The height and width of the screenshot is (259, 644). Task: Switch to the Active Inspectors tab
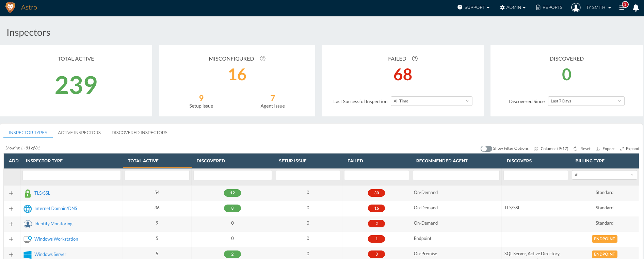pos(79,133)
